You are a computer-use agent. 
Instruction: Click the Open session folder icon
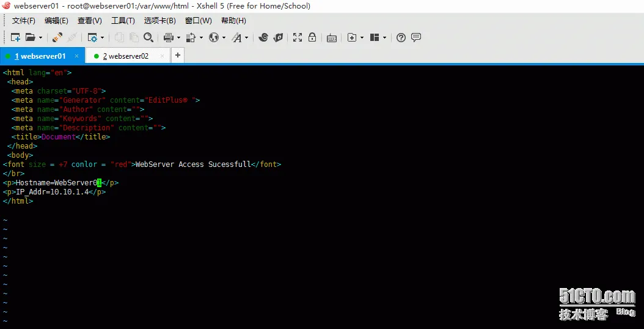[x=30, y=37]
